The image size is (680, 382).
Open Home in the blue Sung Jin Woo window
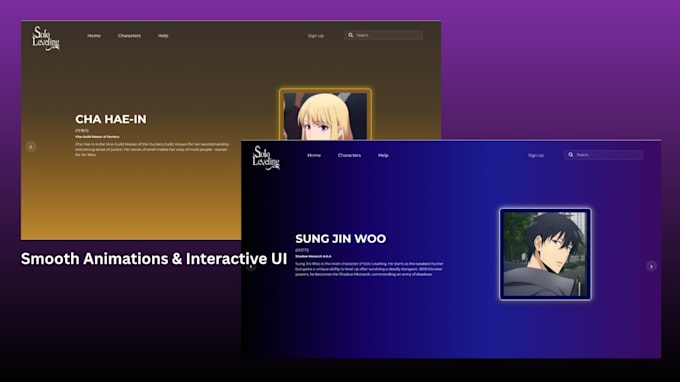click(x=314, y=155)
